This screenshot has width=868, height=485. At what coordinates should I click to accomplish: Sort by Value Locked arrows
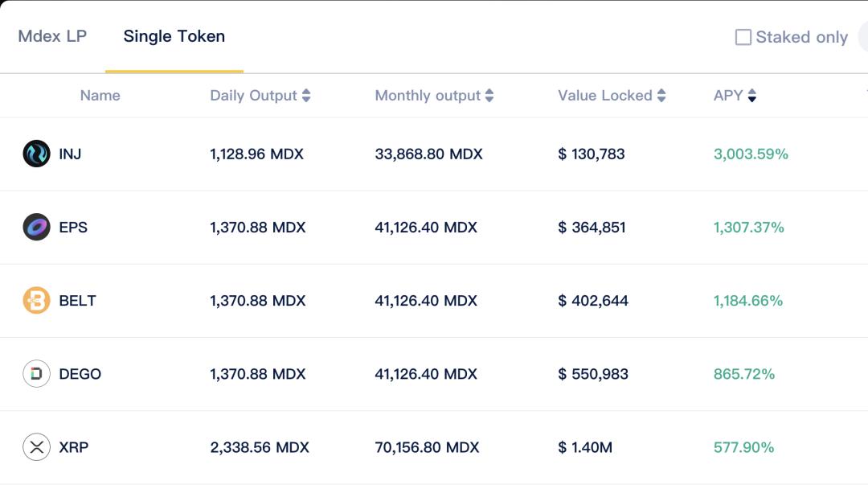point(661,96)
